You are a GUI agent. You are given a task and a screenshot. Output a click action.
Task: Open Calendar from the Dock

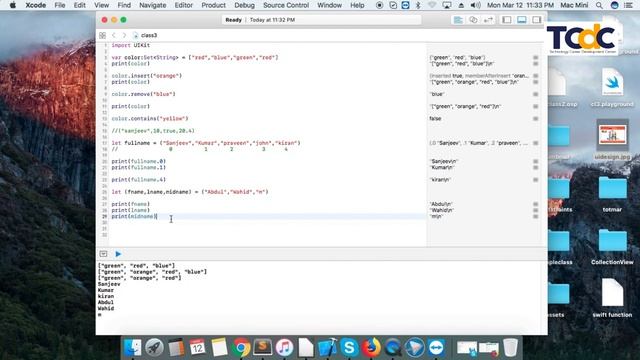[198, 348]
